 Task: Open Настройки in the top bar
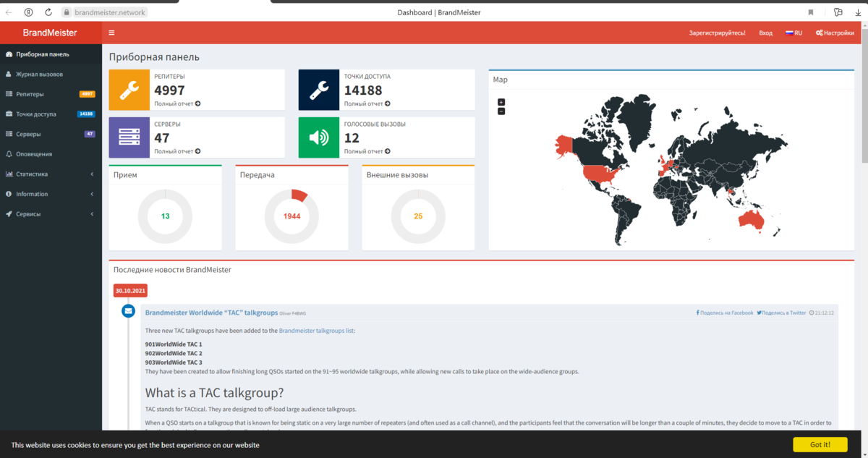point(835,33)
